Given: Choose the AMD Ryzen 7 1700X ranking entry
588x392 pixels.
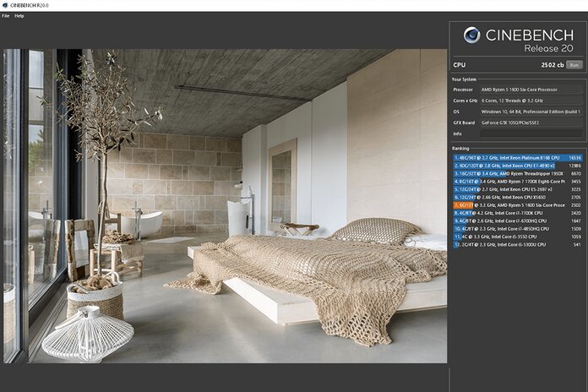Looking at the screenshot, I should coord(517,181).
